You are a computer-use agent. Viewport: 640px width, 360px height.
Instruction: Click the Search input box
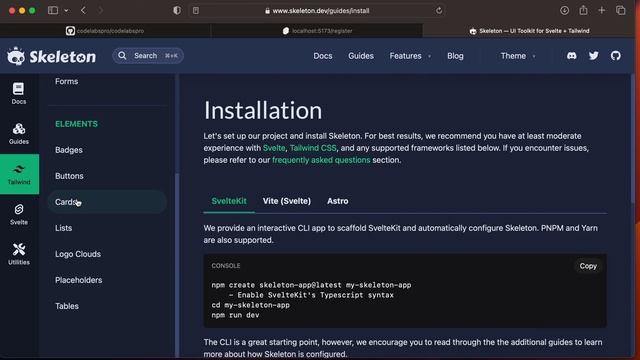(148, 56)
